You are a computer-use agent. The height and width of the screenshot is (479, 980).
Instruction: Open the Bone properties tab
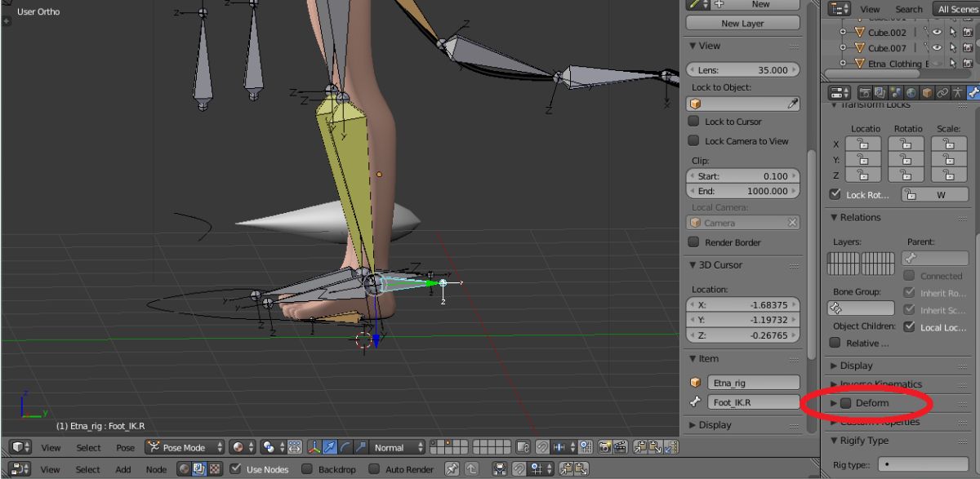point(973,93)
